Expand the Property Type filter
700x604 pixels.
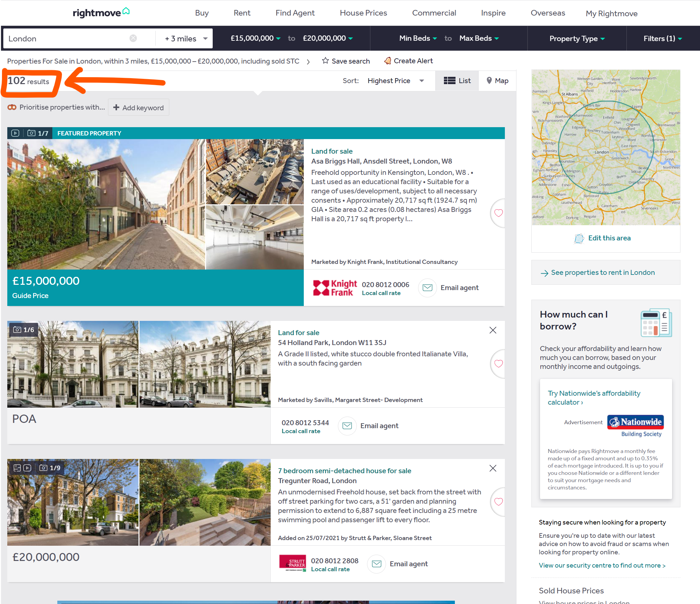(x=577, y=38)
